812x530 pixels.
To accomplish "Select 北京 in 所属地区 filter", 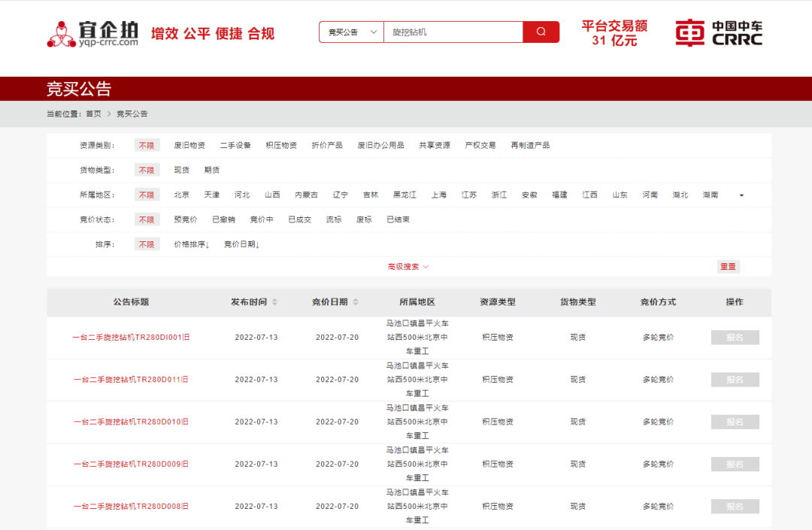I will coord(182,195).
